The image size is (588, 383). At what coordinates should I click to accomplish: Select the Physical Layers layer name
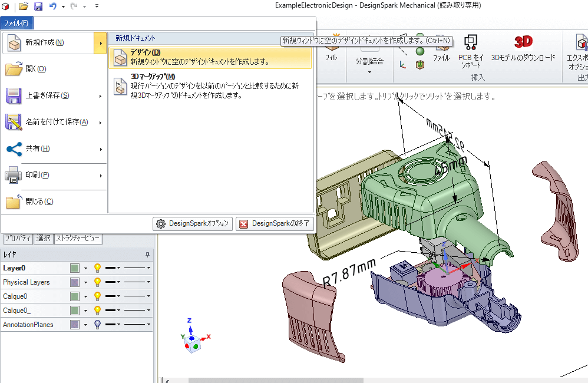coord(27,282)
